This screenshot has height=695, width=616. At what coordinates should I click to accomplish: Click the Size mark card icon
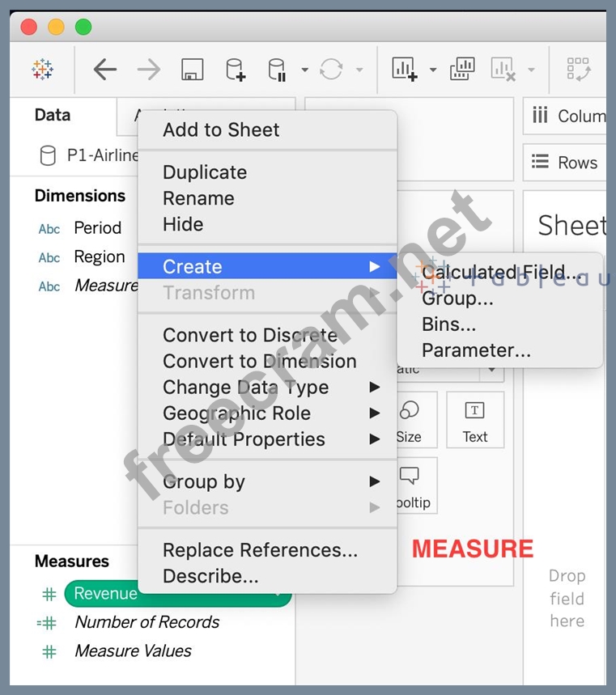coord(409,421)
